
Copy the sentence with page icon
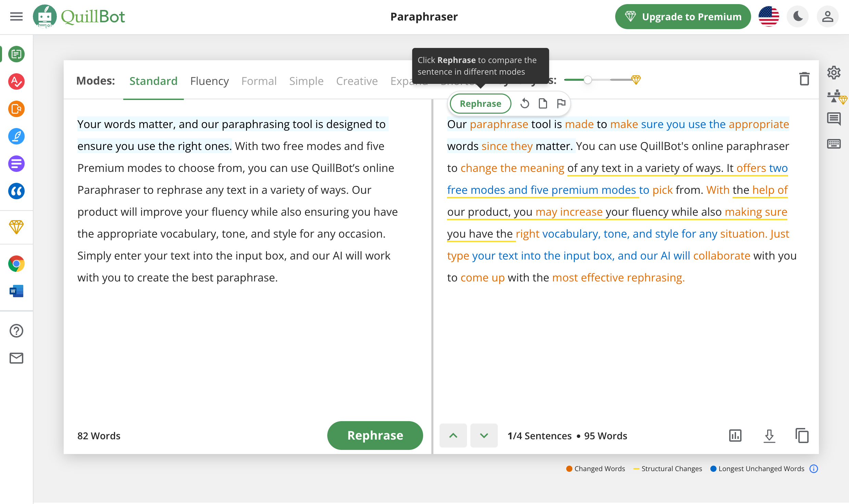(x=543, y=103)
